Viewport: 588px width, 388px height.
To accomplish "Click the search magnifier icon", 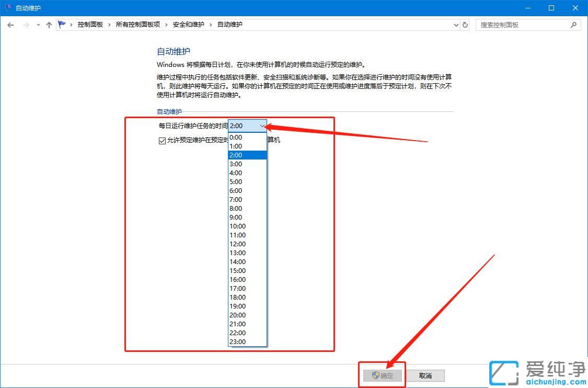I will pos(574,25).
